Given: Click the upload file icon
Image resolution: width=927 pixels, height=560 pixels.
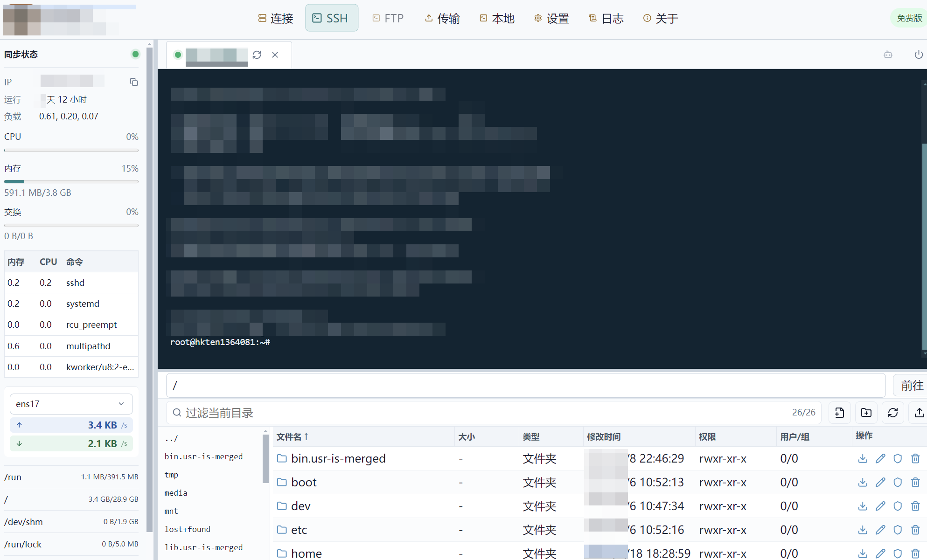Looking at the screenshot, I should 919,413.
